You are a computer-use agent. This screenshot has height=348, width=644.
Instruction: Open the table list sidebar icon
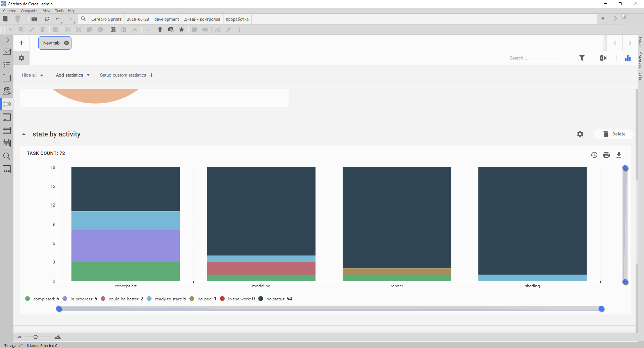tap(7, 130)
